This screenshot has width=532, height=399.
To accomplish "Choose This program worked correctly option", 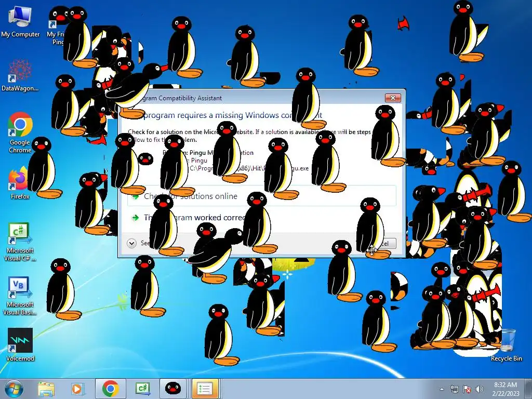I will pyautogui.click(x=262, y=218).
